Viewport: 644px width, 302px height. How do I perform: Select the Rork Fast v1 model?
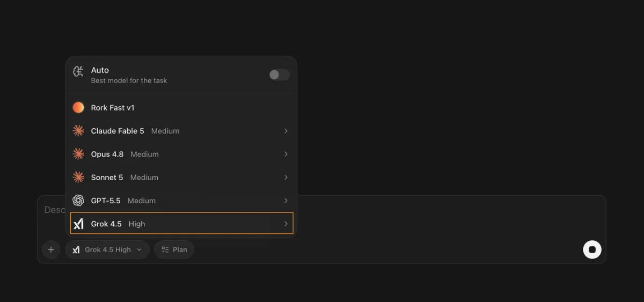pyautogui.click(x=182, y=108)
